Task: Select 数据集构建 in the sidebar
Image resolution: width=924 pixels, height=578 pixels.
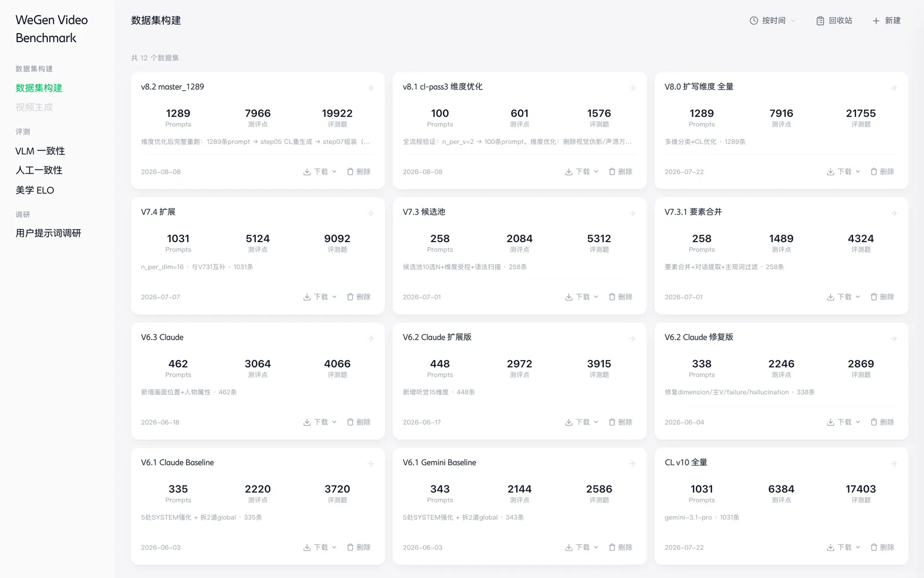Action: pos(39,88)
